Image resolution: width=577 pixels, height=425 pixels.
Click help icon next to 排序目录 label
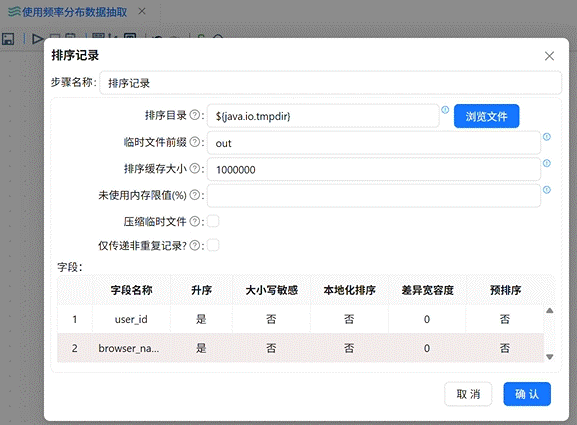[x=195, y=115]
